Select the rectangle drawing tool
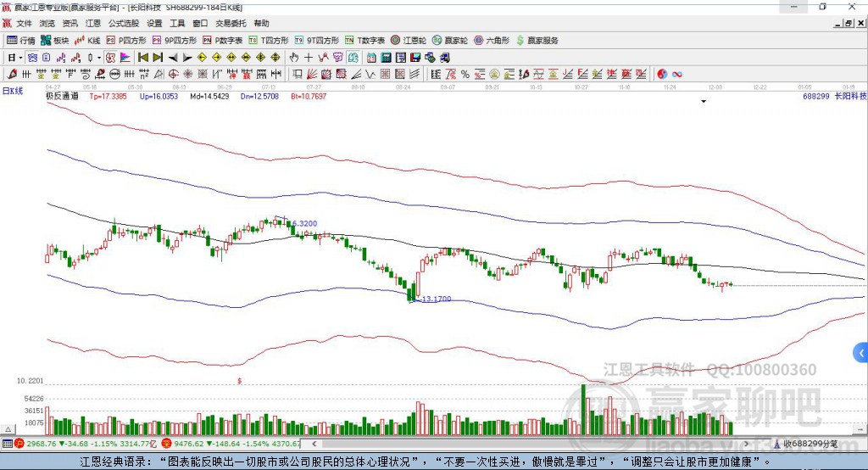Screen dimensions: 868x470 coord(298,74)
